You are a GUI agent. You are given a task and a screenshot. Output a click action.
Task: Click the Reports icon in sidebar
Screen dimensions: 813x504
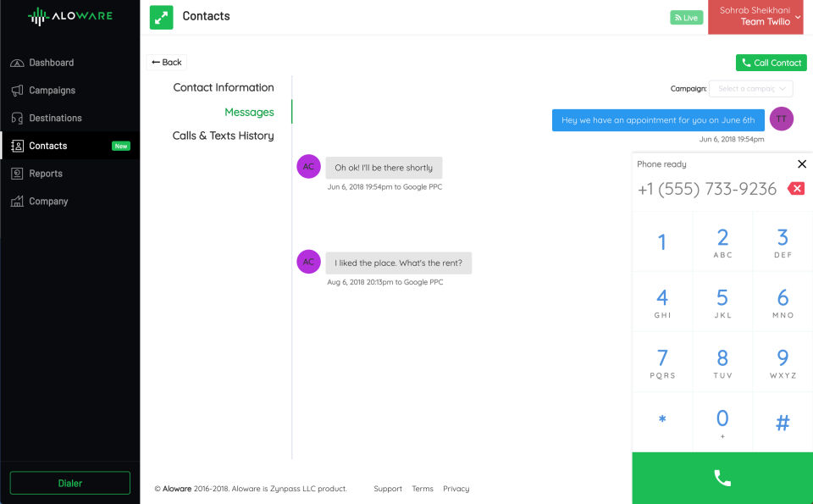(x=17, y=174)
